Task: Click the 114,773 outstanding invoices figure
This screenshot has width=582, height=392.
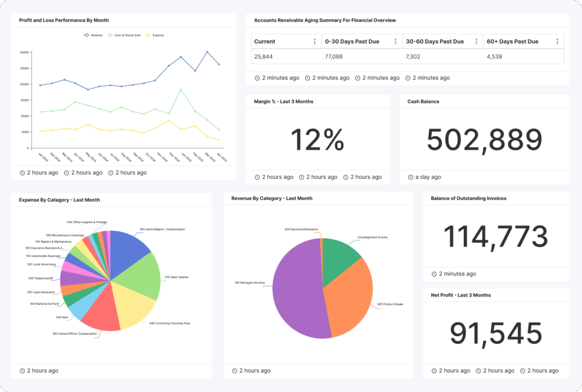Action: coord(496,236)
